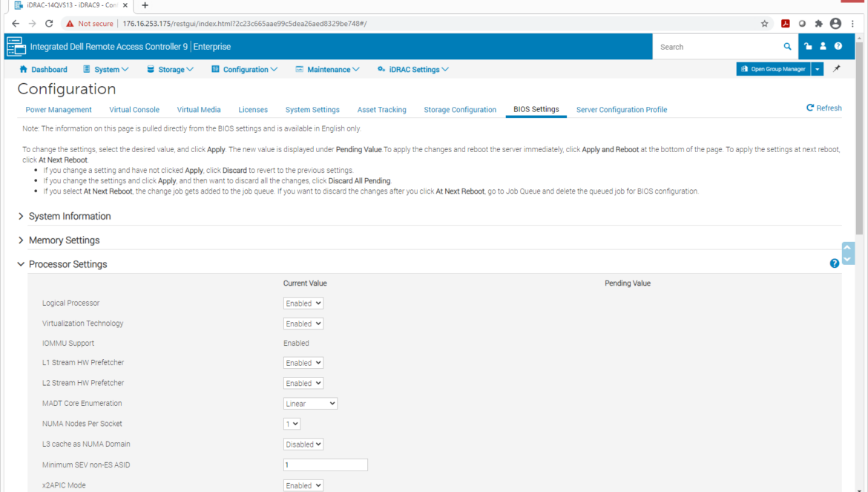Click the browser forward arrow
The height and width of the screenshot is (492, 868).
32,23
